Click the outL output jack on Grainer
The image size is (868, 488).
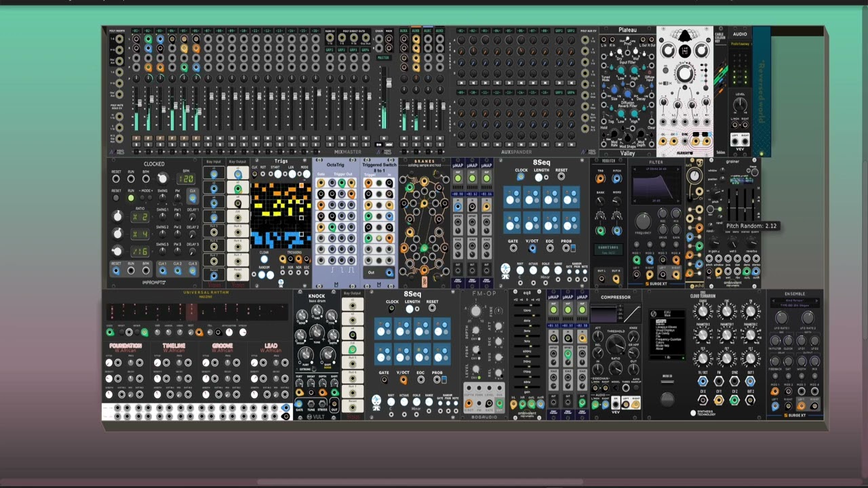(747, 271)
